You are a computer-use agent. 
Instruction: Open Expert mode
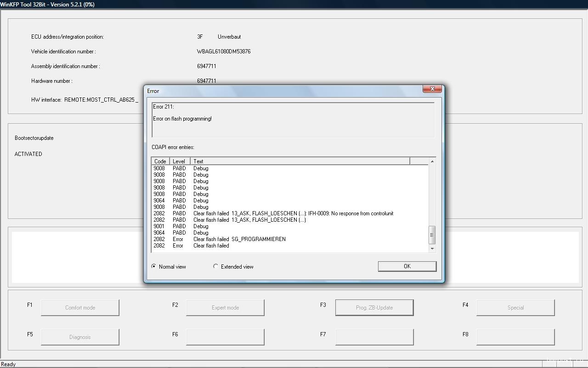coord(225,308)
